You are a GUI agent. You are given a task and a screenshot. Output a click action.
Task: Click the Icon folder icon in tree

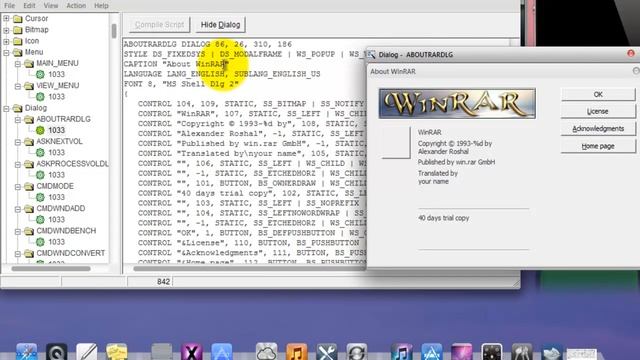(18, 41)
